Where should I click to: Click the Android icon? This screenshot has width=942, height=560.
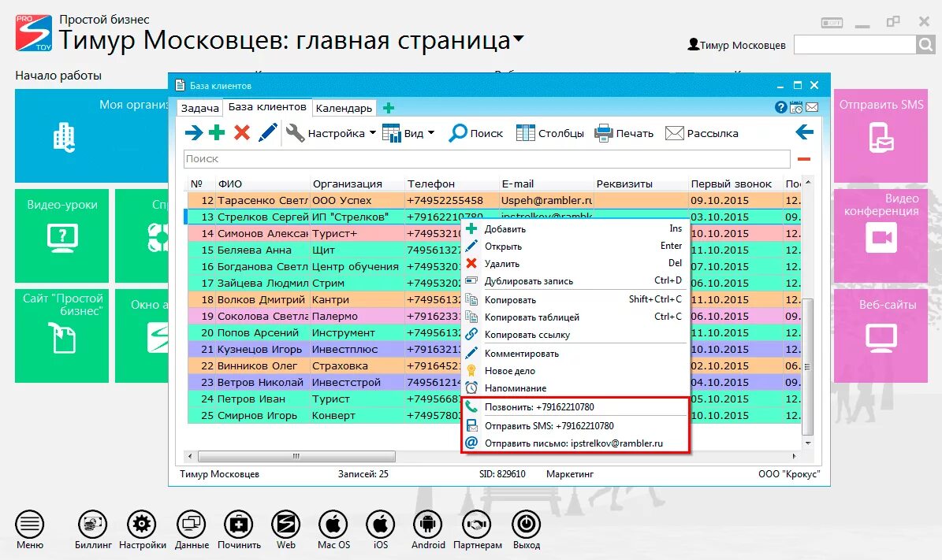tap(428, 525)
